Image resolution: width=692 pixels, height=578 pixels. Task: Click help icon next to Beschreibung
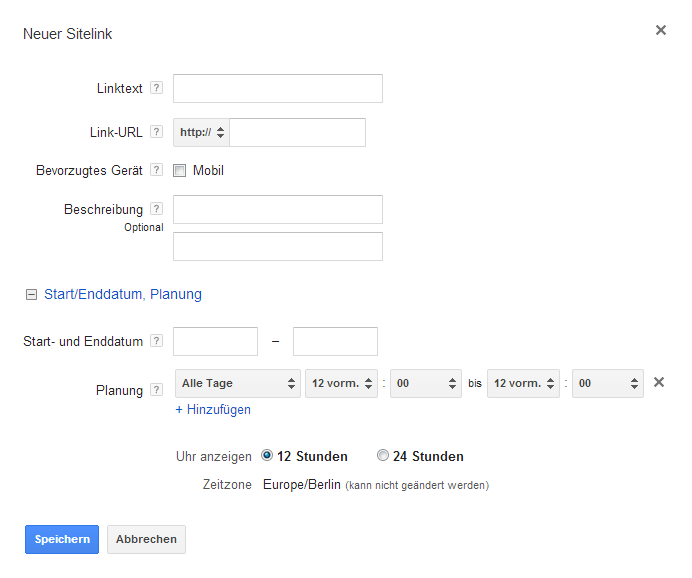(x=156, y=209)
